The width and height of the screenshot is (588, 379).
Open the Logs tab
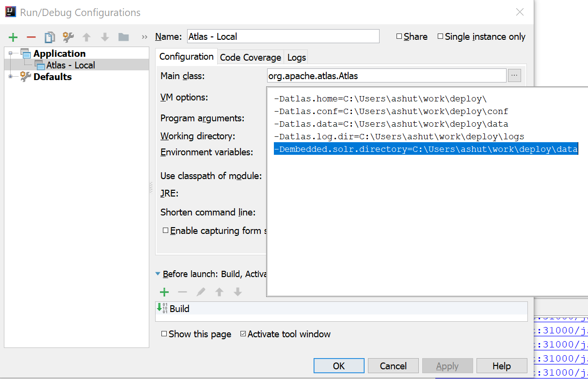[x=296, y=57]
